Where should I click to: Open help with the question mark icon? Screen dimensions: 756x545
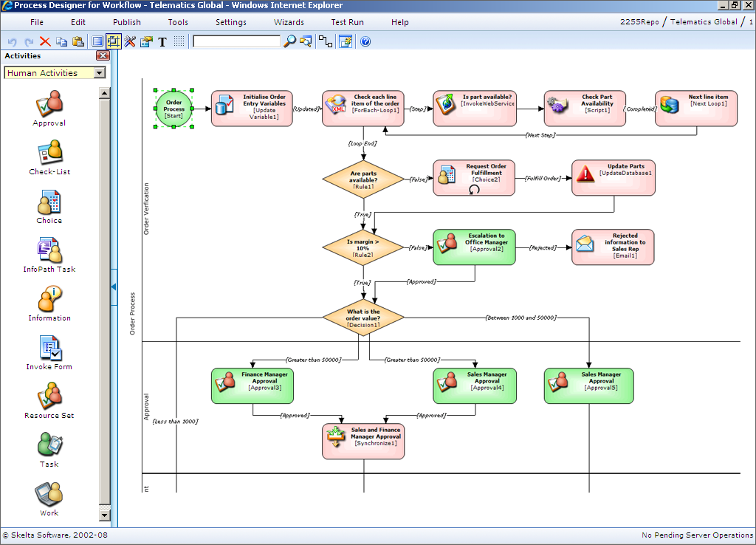click(x=365, y=42)
